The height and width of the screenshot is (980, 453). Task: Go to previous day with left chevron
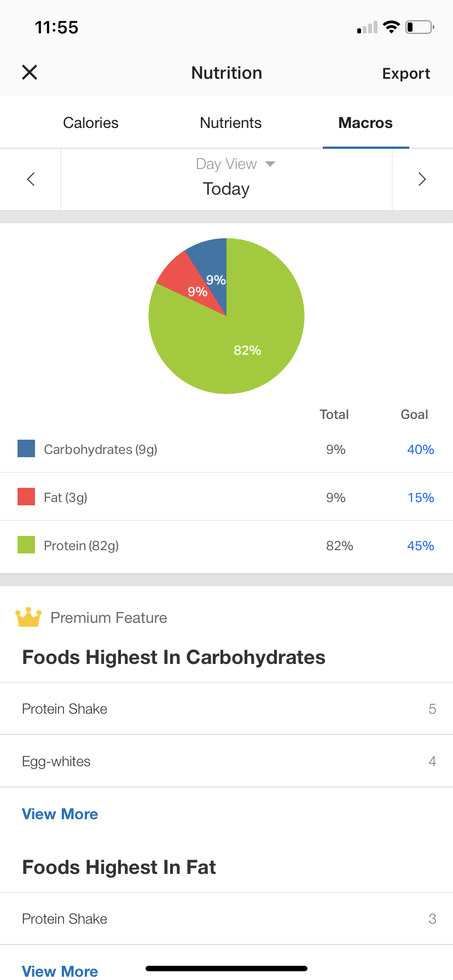pos(31,179)
